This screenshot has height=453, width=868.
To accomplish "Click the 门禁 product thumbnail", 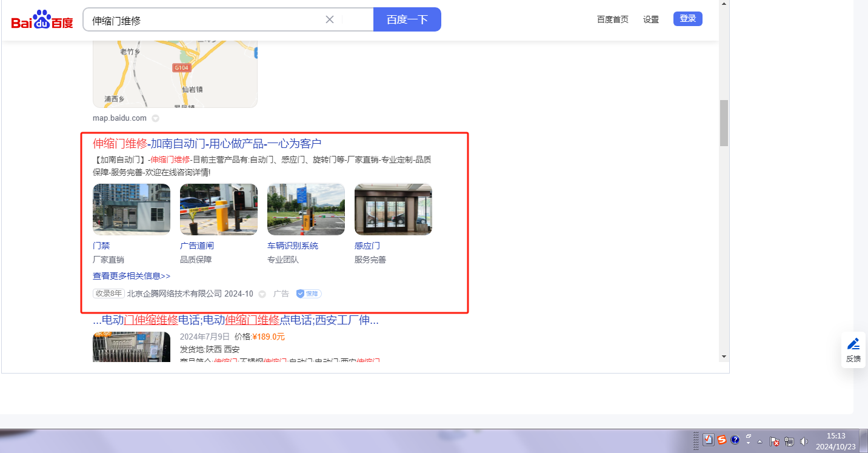I will [132, 209].
